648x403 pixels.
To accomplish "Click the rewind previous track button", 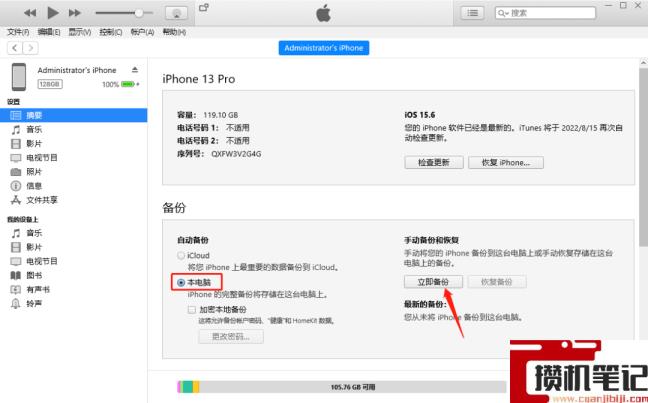I will [x=30, y=13].
